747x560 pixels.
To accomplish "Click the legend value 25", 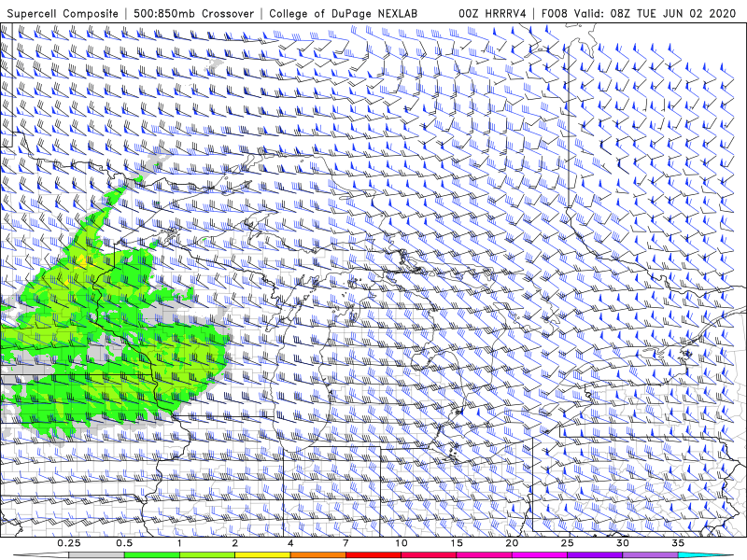I will pyautogui.click(x=567, y=543).
